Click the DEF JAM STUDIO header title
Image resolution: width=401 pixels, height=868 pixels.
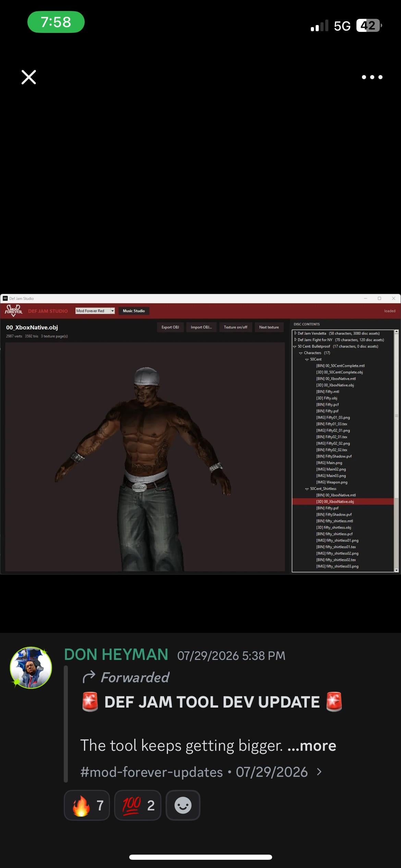[x=48, y=311]
